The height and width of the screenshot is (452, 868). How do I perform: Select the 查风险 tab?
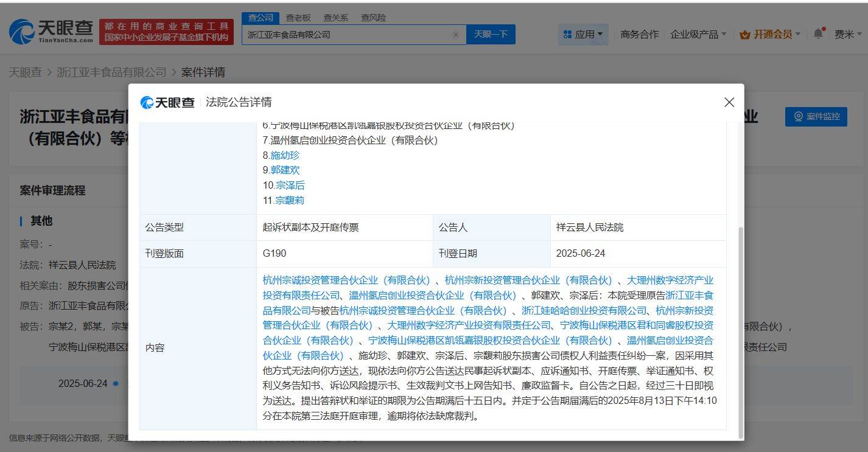[x=373, y=18]
